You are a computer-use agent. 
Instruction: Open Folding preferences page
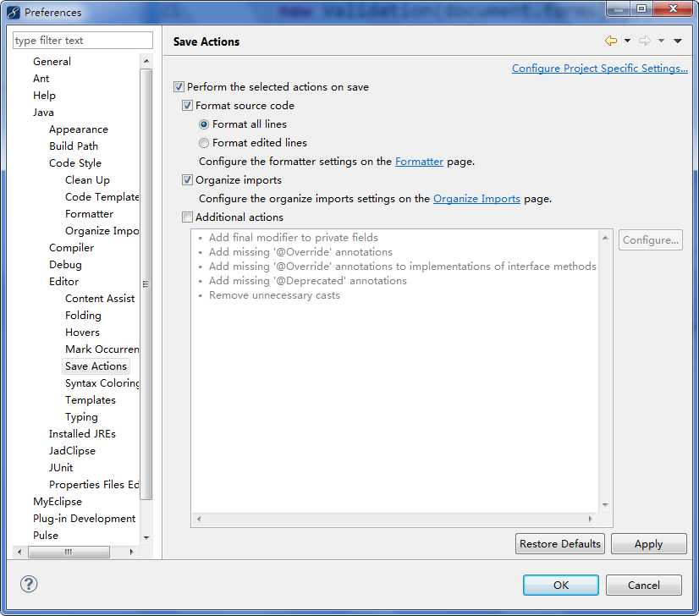coord(84,316)
